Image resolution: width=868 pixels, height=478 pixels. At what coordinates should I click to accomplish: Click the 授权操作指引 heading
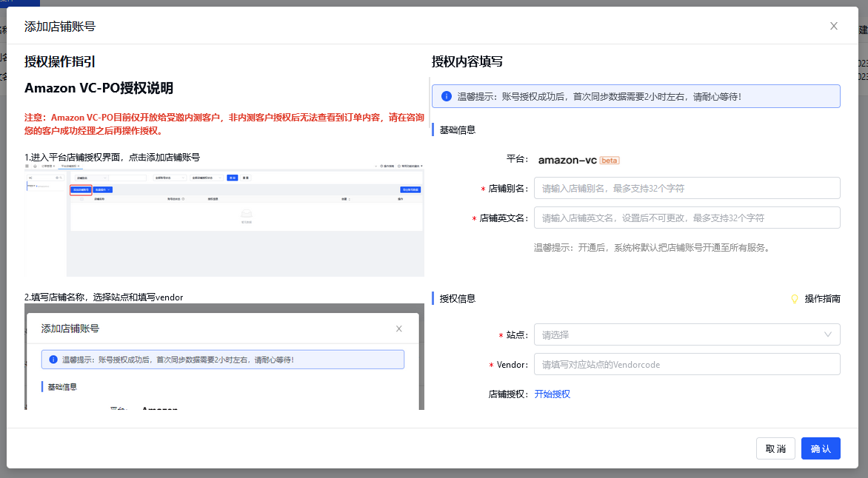tap(60, 61)
